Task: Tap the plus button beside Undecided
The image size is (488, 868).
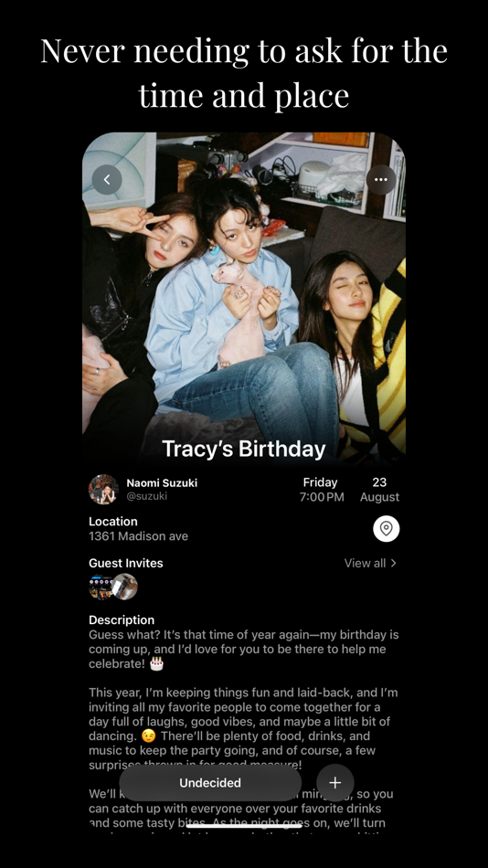Action: (x=335, y=783)
